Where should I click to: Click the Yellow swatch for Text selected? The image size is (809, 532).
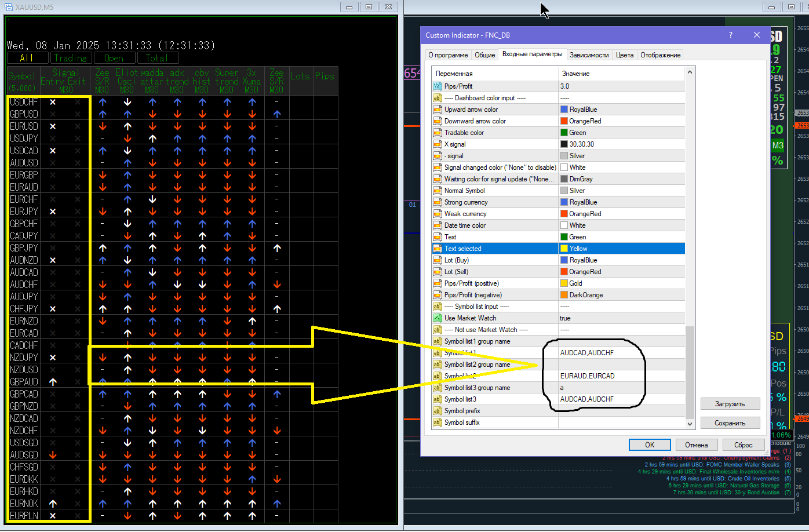pos(564,249)
